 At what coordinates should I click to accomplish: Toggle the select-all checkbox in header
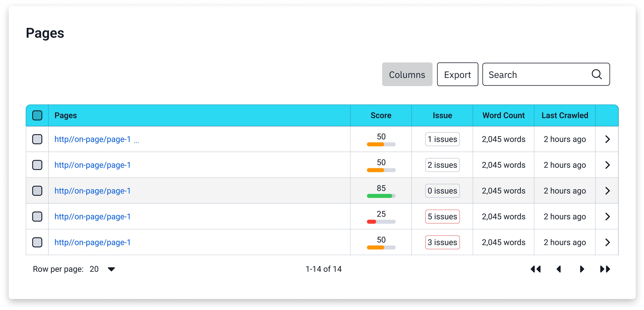click(x=37, y=115)
